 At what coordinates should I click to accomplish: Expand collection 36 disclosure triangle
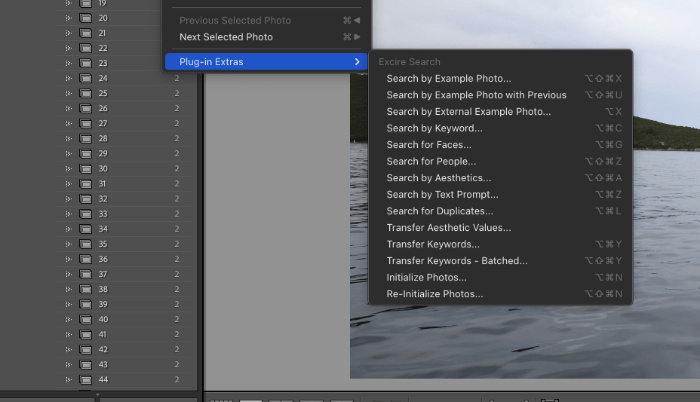click(x=68, y=259)
